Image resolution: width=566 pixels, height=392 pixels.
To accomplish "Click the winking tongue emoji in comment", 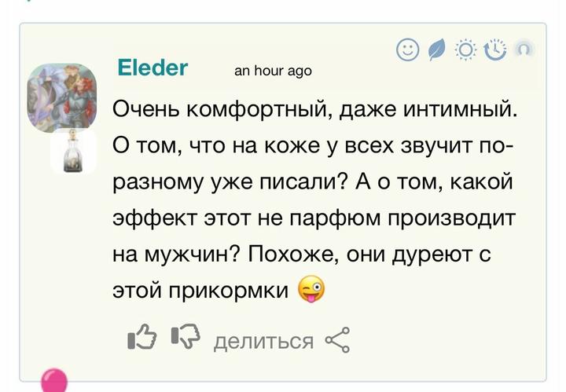I will [312, 290].
